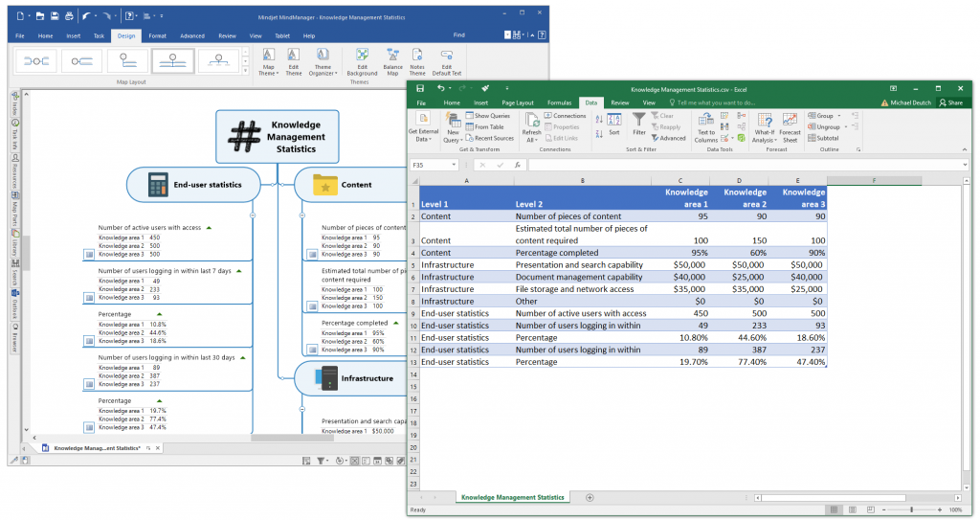980x520 pixels.
Task: Click Text to Columns in Data Tools
Action: [706, 128]
